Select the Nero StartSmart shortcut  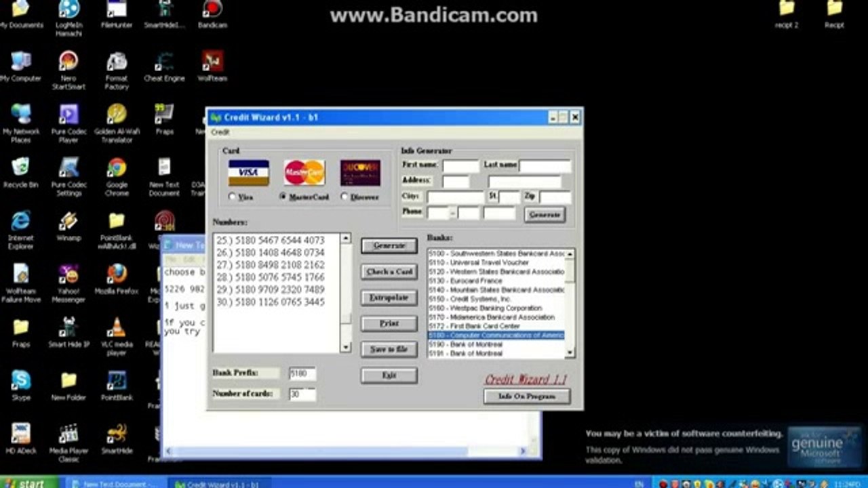point(68,70)
